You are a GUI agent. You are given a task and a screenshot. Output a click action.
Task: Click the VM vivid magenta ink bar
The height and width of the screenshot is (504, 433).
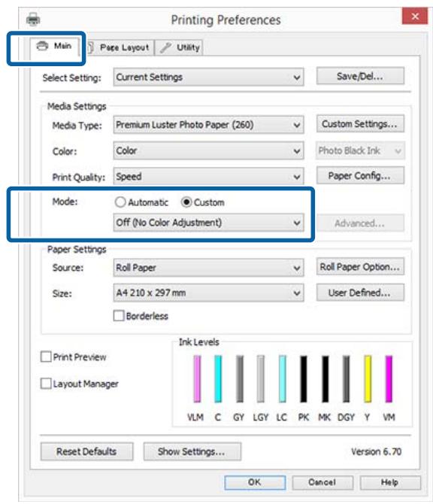[389, 378]
